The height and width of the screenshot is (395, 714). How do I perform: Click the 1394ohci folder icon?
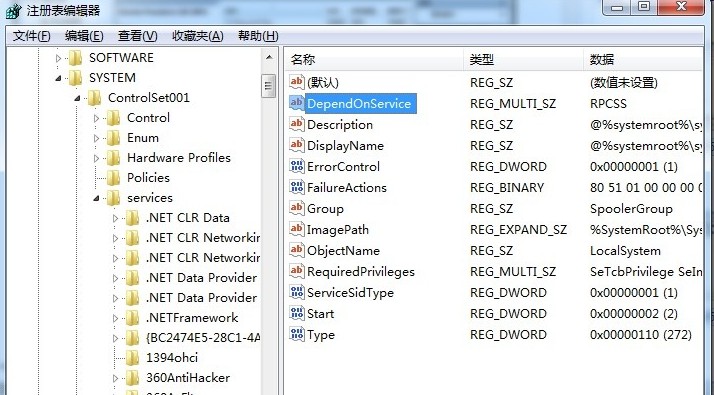tap(133, 358)
